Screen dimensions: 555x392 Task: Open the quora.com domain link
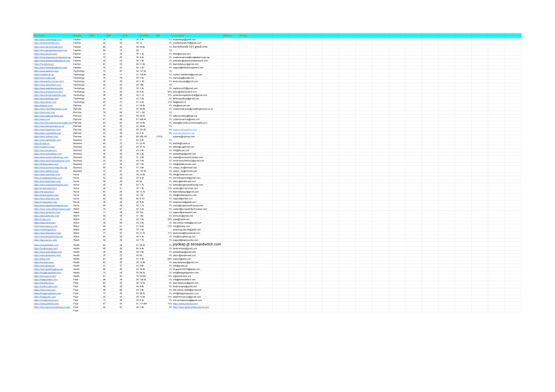pos(45,277)
